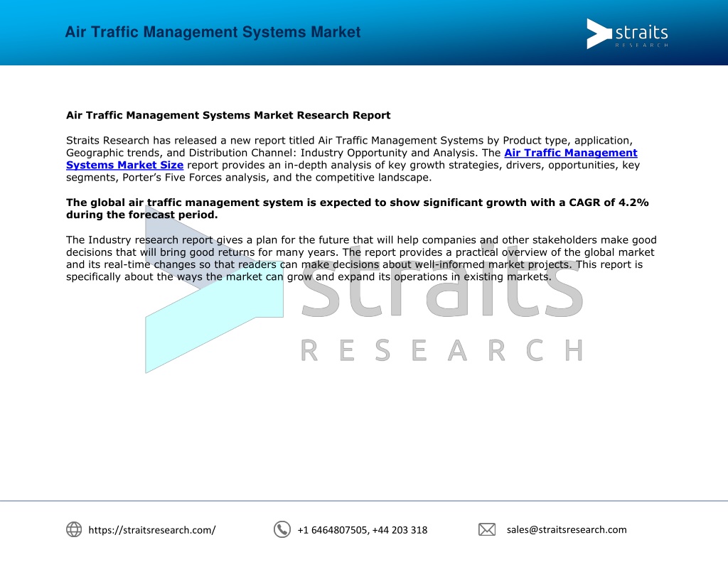728x562 pixels.
Task: Click the header title Air Traffic Management Systems Market
Action: click(x=213, y=32)
